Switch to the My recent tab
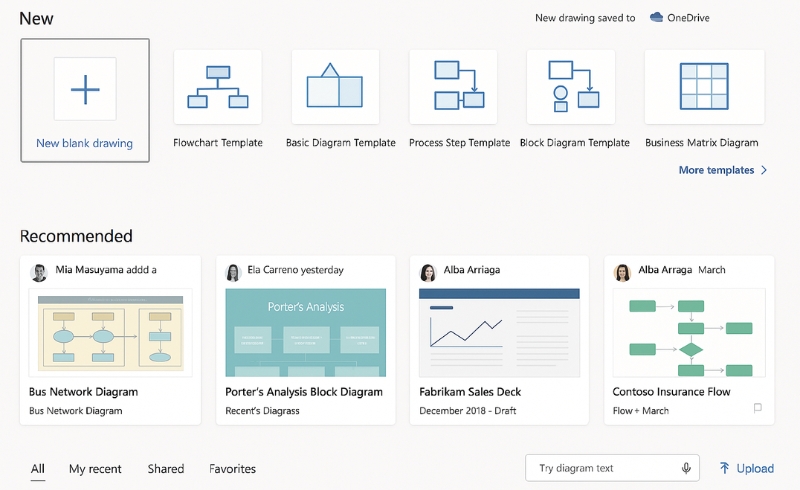The image size is (800, 490). (95, 469)
